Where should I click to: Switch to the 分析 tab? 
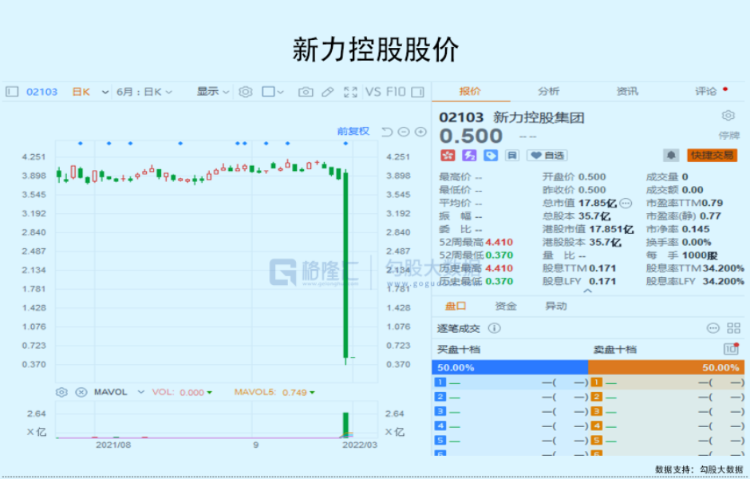pos(548,91)
